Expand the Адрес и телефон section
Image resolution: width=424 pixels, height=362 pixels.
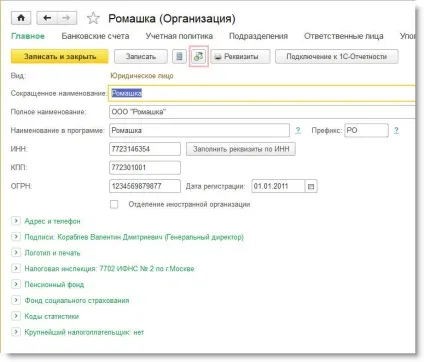16,221
